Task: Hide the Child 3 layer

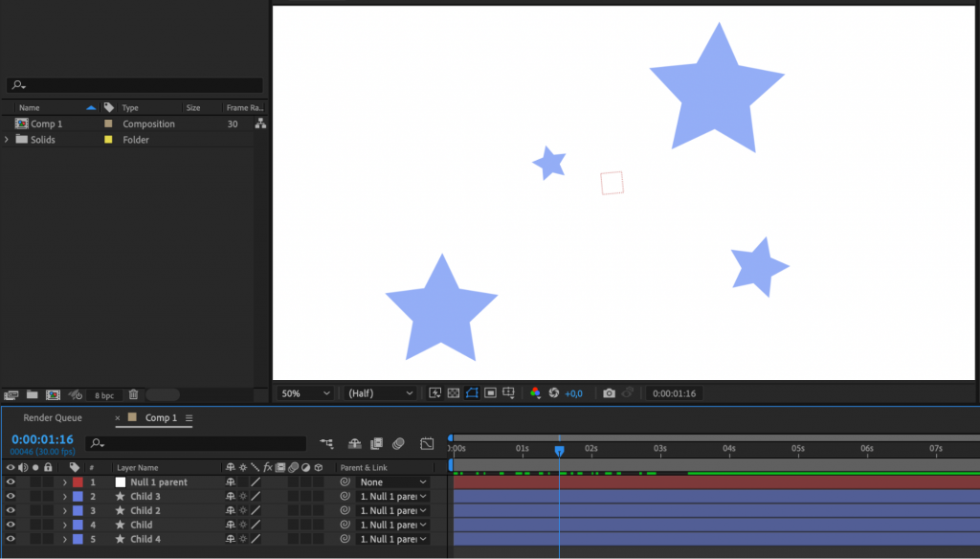Action: coord(10,496)
